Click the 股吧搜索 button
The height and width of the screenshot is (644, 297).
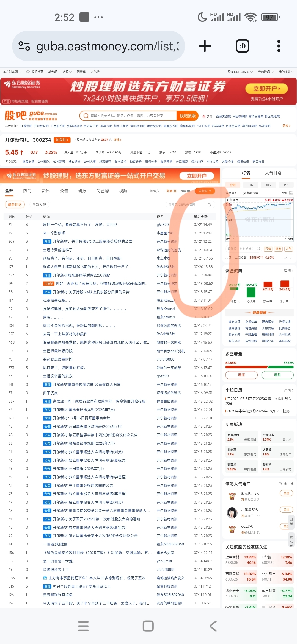[x=188, y=116]
